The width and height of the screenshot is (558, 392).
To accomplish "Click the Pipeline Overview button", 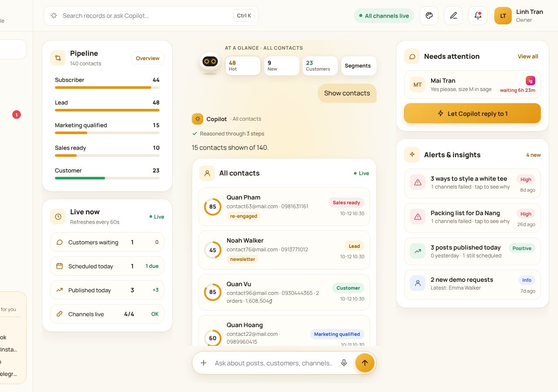I will pos(148,58).
